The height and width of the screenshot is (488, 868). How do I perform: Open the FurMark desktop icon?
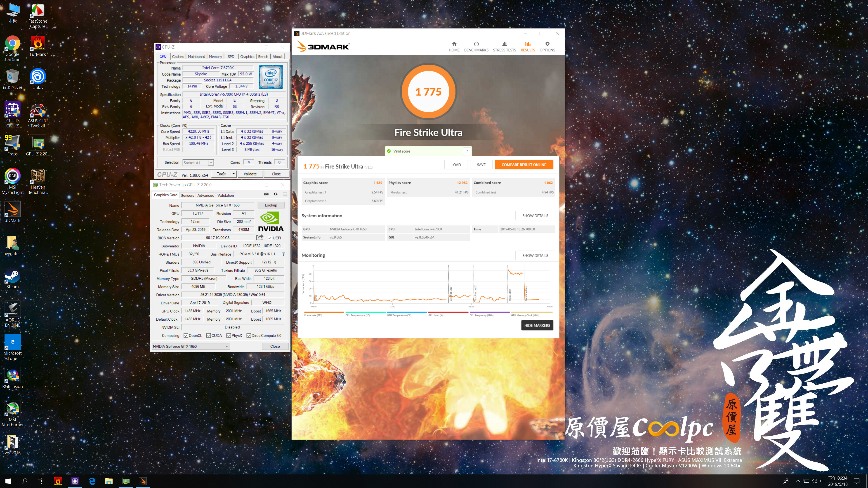pyautogui.click(x=37, y=46)
